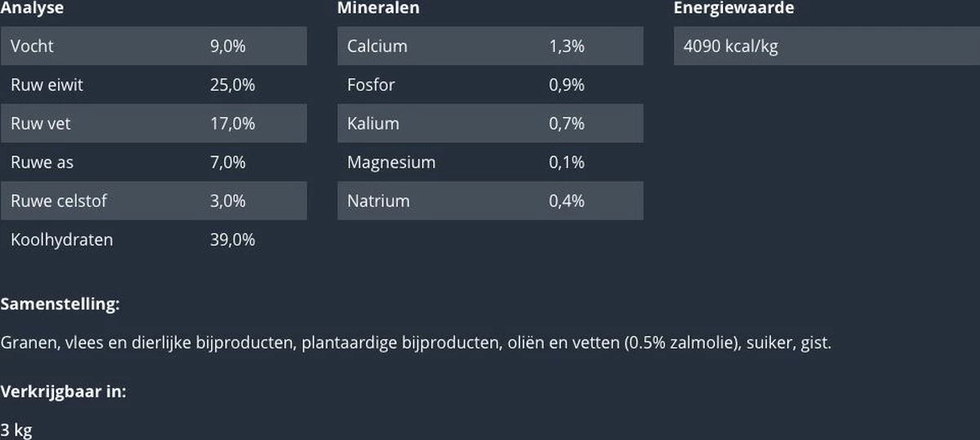Click the Ruwe as row
The height and width of the screenshot is (440, 980).
154,162
